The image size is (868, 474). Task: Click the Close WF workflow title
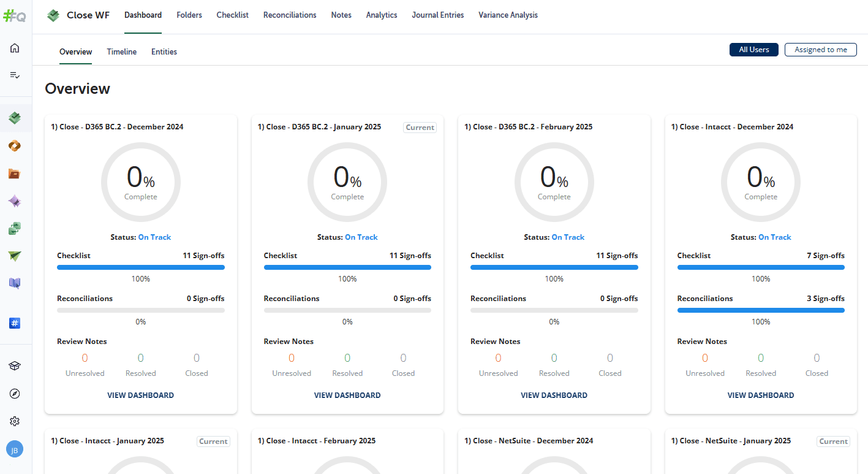(x=88, y=15)
